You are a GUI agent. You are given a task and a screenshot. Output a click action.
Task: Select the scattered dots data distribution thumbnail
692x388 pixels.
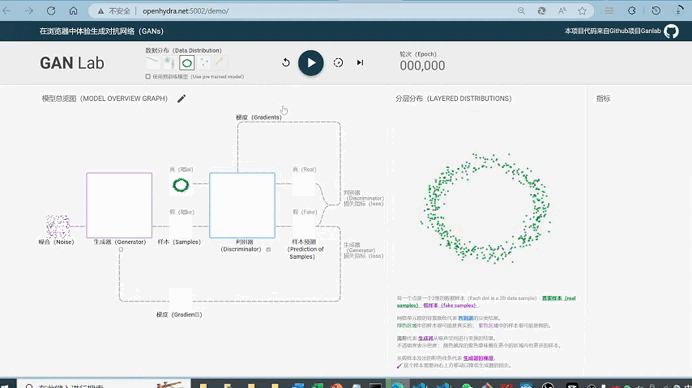pyautogui.click(x=204, y=63)
